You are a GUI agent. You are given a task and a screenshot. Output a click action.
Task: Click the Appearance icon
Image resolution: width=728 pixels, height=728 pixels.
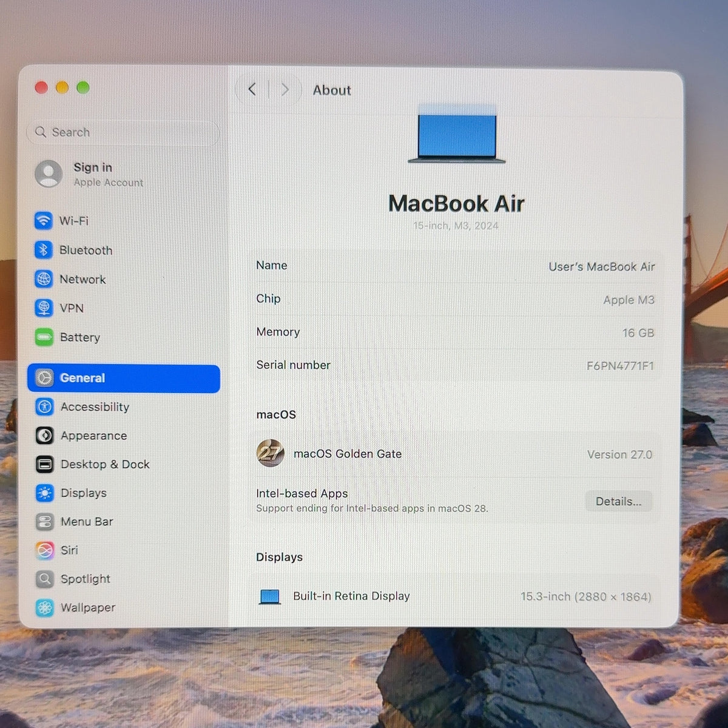point(44,436)
